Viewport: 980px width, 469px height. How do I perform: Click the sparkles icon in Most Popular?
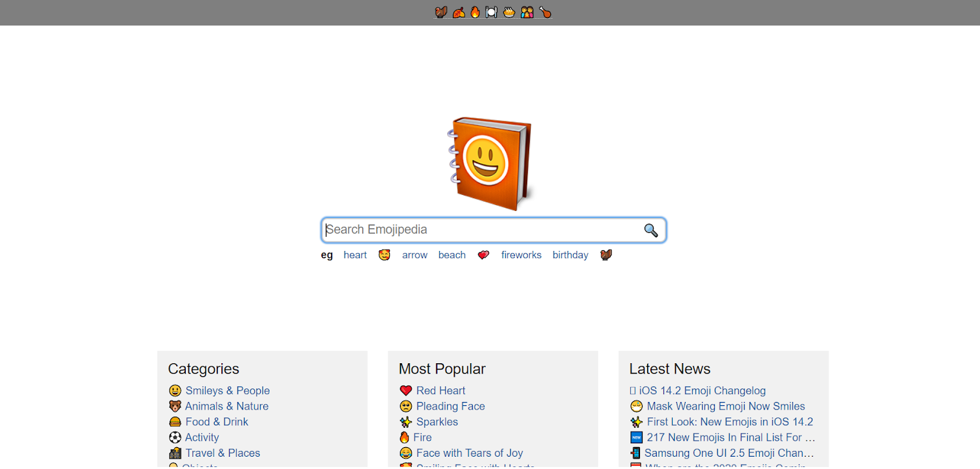click(406, 422)
